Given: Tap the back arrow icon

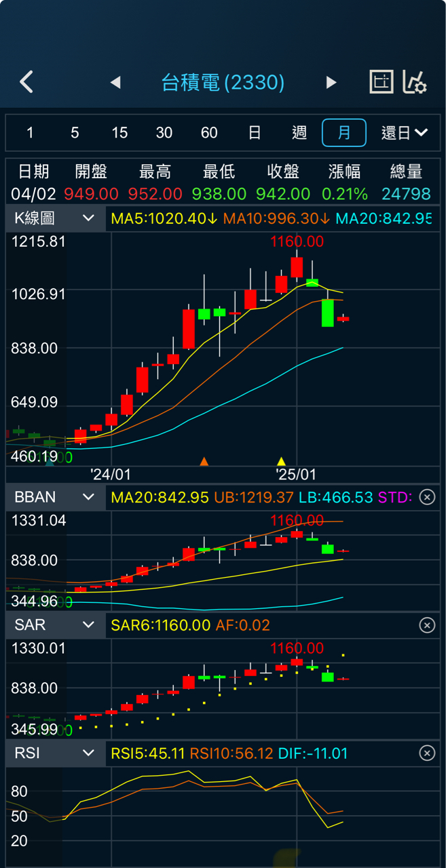Looking at the screenshot, I should (26, 82).
